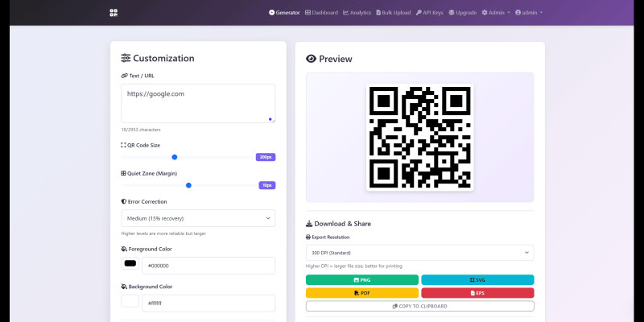Image resolution: width=644 pixels, height=322 pixels.
Task: Go to the Dashboard page
Action: (322, 13)
